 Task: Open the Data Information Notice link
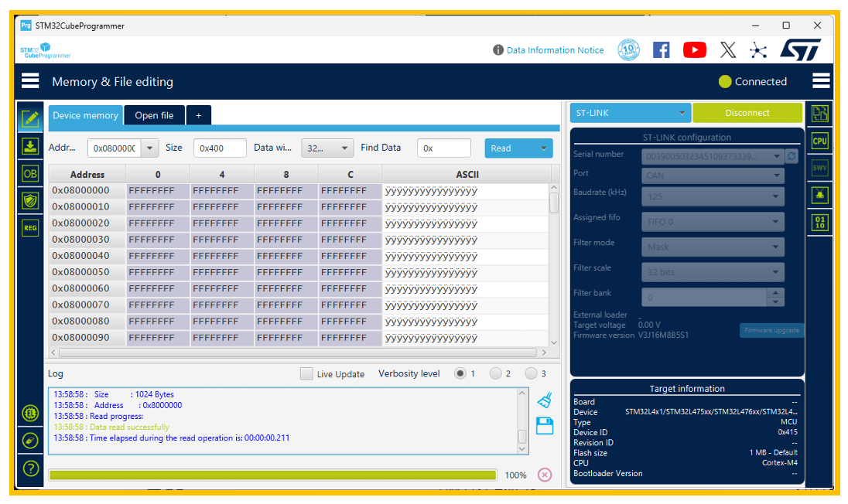click(555, 50)
